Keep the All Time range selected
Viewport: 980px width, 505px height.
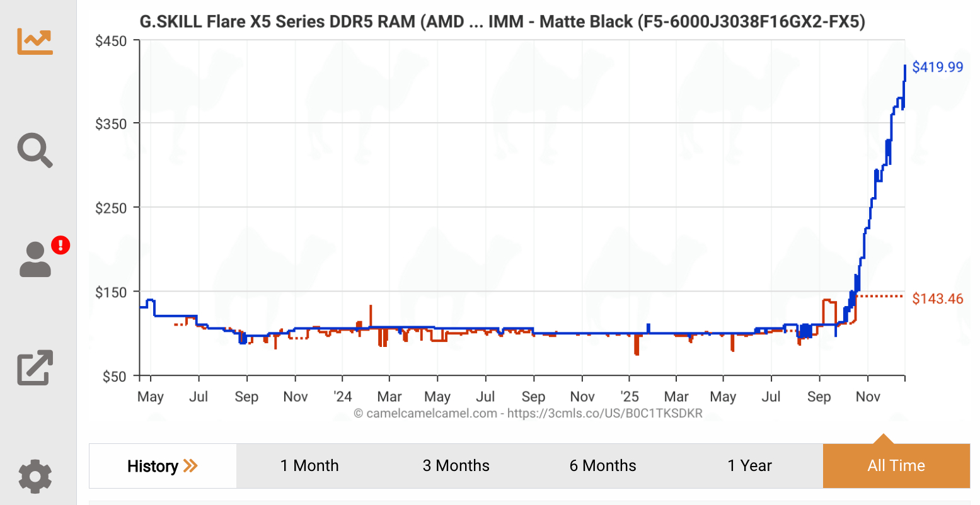(896, 466)
